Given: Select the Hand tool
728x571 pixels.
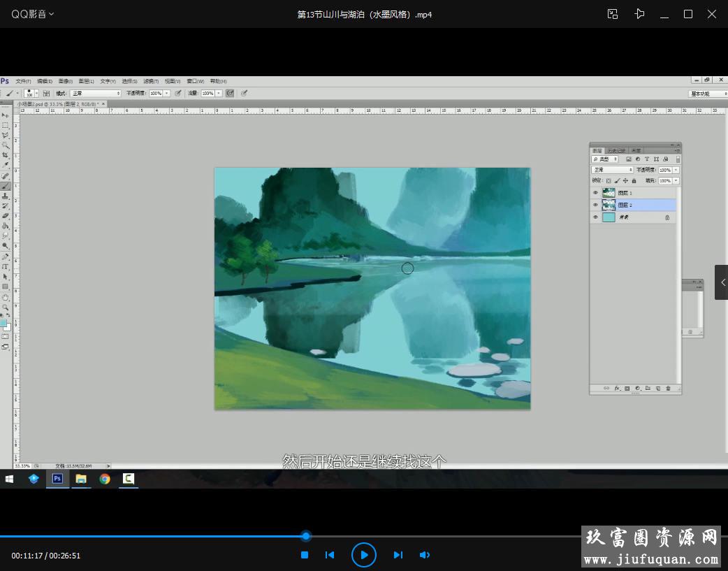Looking at the screenshot, I should (x=5, y=297).
